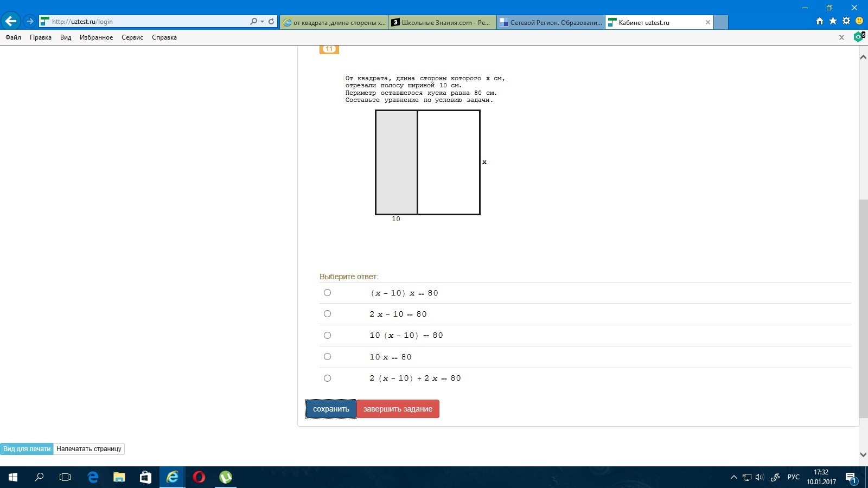Open the browser home page icon
The image size is (868, 488).
(x=819, y=21)
